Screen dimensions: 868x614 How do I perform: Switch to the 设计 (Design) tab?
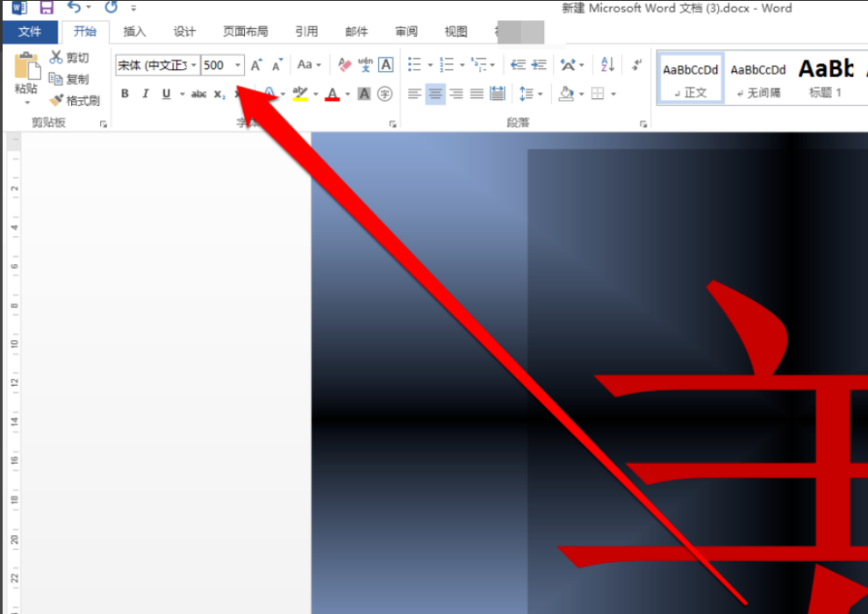[184, 32]
